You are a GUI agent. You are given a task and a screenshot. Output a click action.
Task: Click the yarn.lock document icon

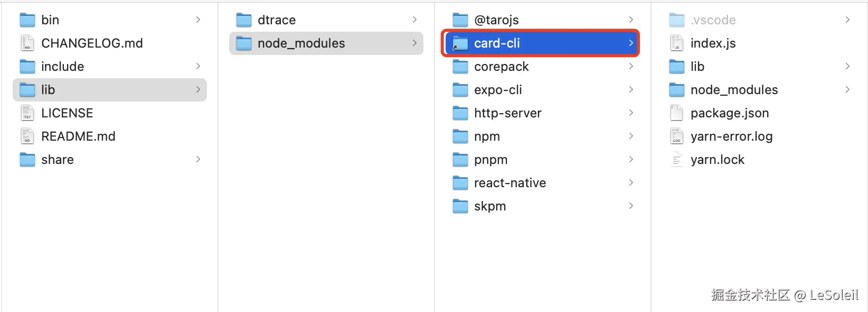pyautogui.click(x=676, y=160)
